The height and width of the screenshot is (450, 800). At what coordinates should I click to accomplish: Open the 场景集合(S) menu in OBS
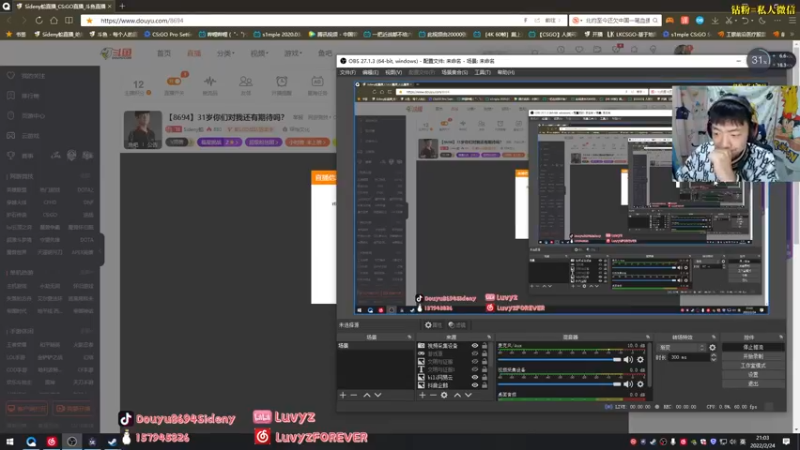455,72
